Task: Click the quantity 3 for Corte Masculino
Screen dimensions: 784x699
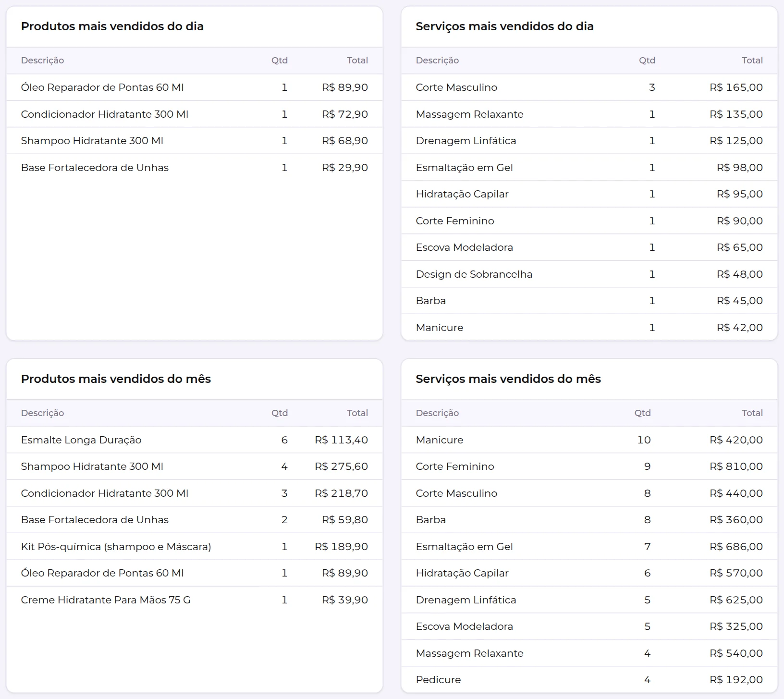Action: 652,87
